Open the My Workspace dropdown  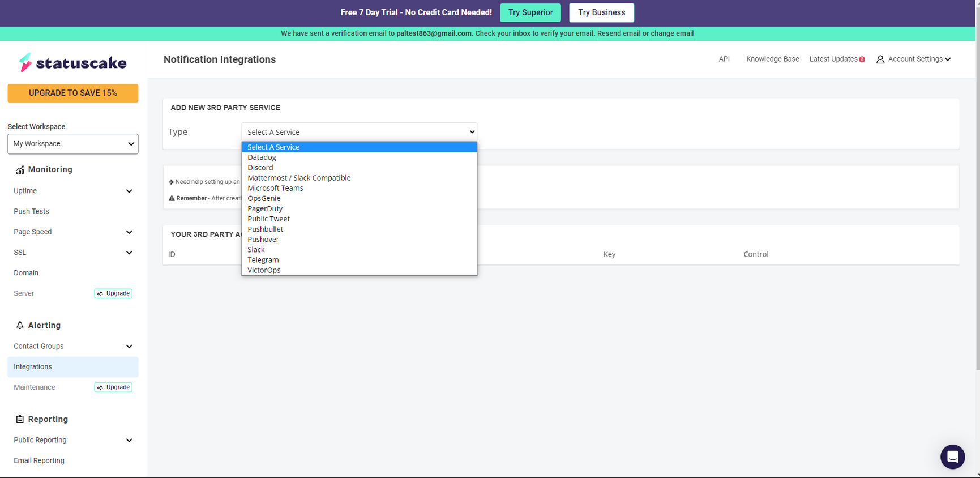[x=73, y=144]
